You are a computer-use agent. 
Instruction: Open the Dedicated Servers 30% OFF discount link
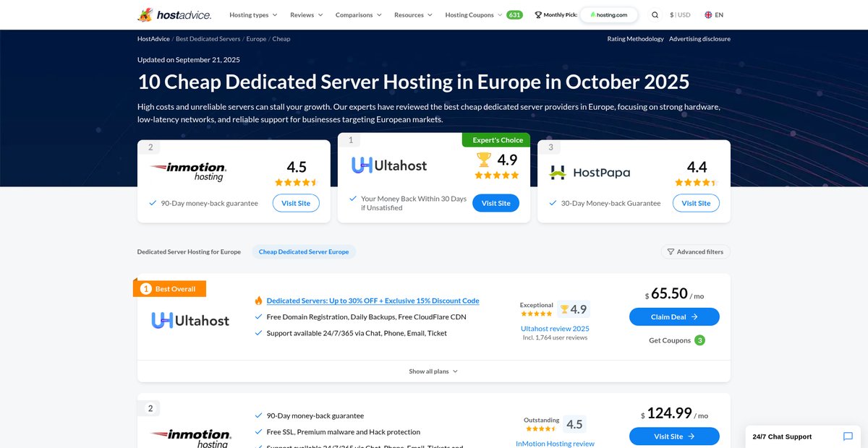click(x=373, y=301)
